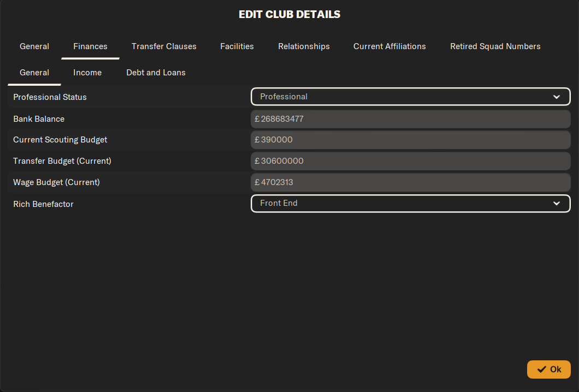Switch to the Transfer Clauses tab
The image size is (579, 392).
(x=164, y=46)
